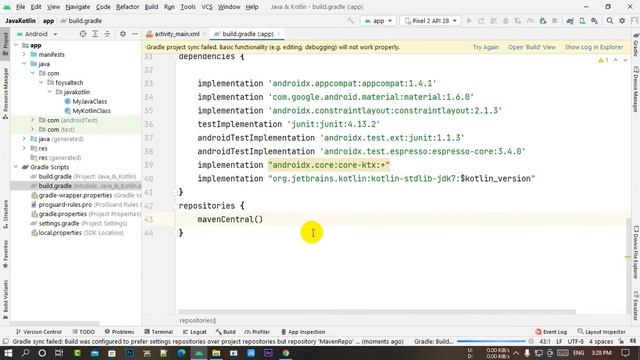Viewport: 640px width, 360px height.
Task: Open the File menu
Action: pyautogui.click(x=20, y=7)
